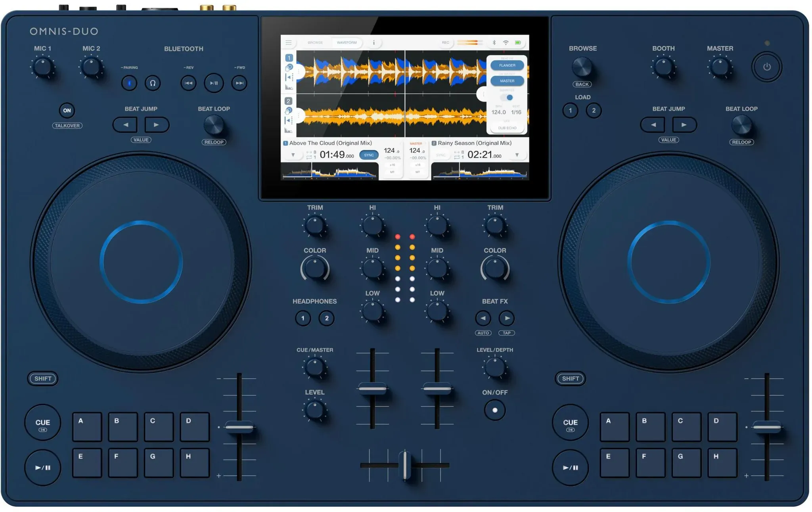Tap the deck 2 jump-to-cue marker icon

(289, 120)
